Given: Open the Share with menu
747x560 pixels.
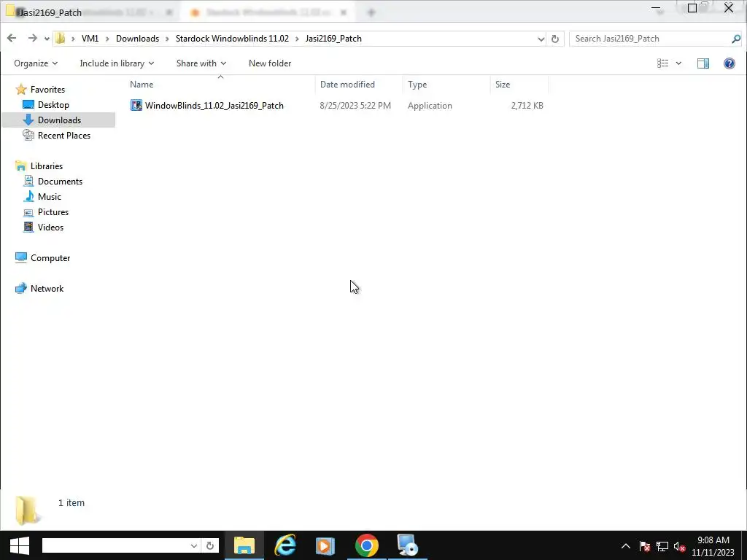Looking at the screenshot, I should tap(201, 63).
